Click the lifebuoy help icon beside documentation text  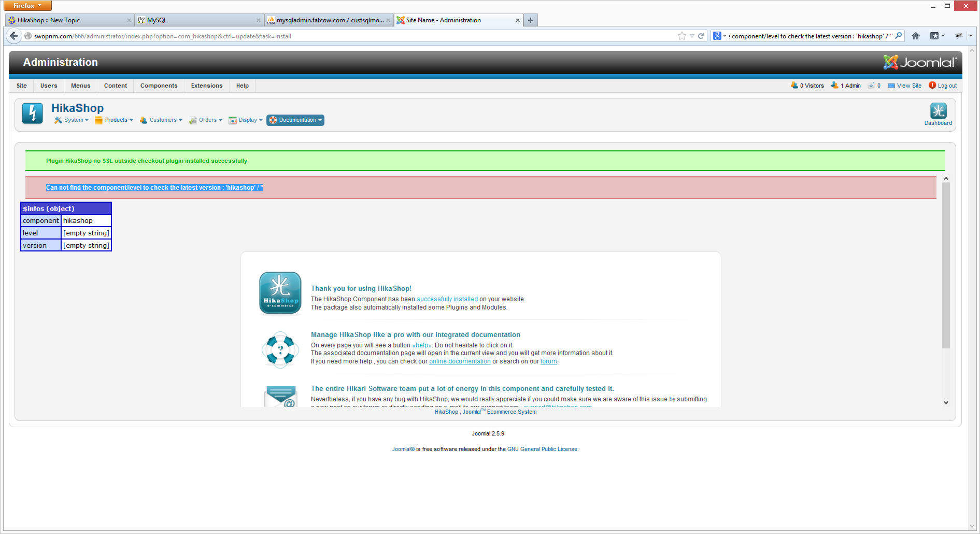(x=280, y=350)
